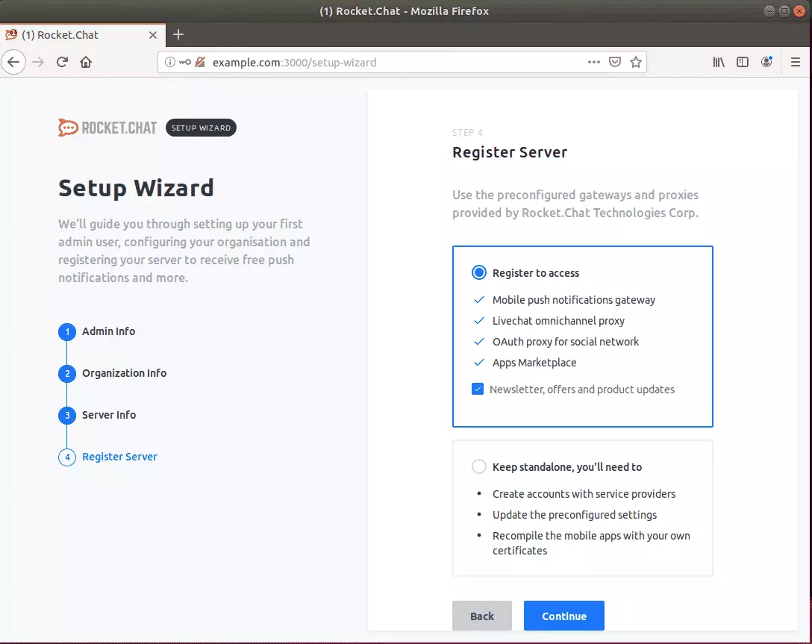812x644 pixels.
Task: Open the Firefox Library icon
Action: [x=719, y=62]
